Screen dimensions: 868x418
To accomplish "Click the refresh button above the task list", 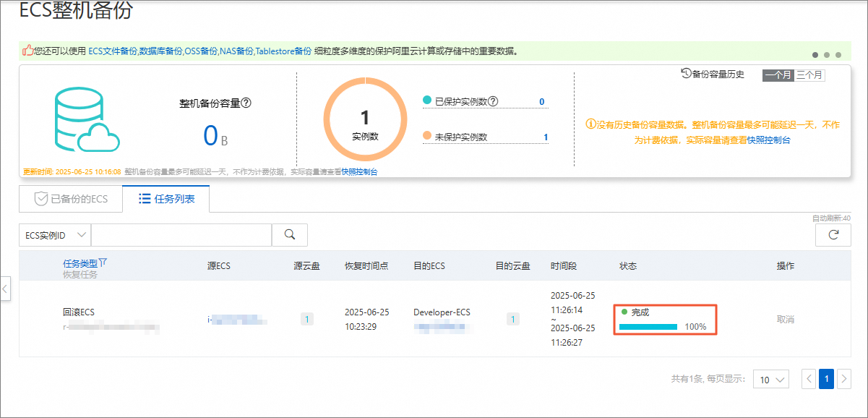I will point(833,234).
